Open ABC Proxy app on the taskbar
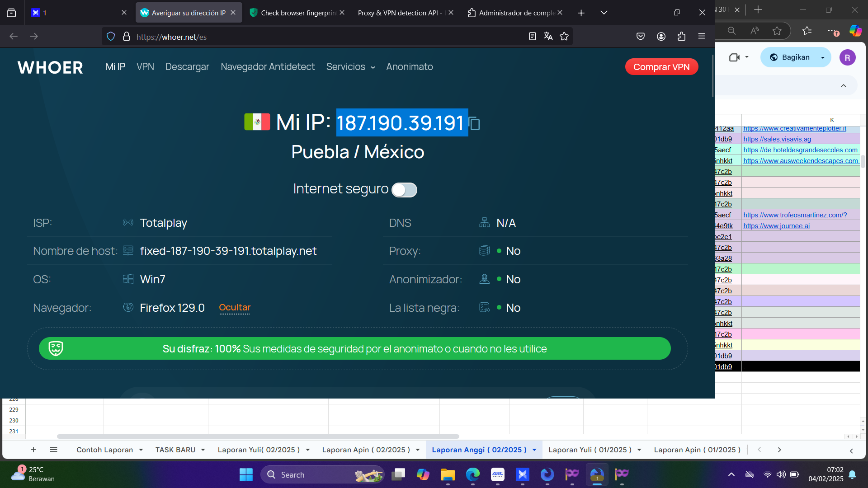Viewport: 868px width, 488px height. [498, 474]
